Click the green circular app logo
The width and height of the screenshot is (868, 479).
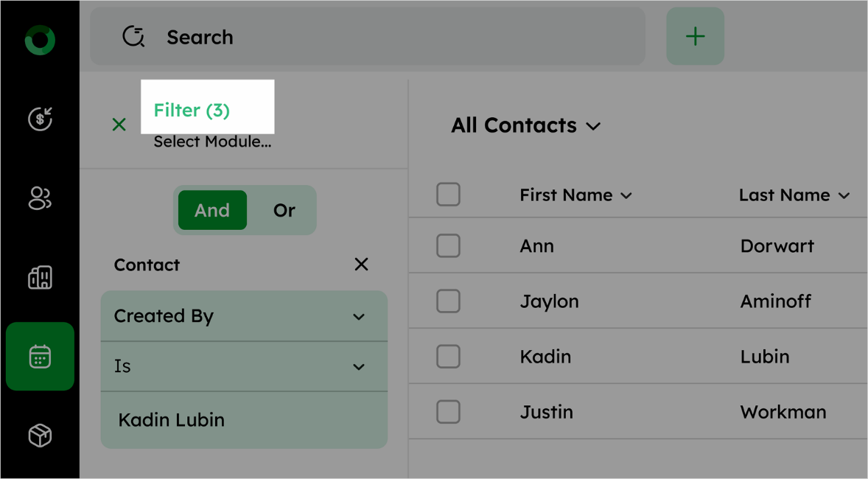pos(40,40)
